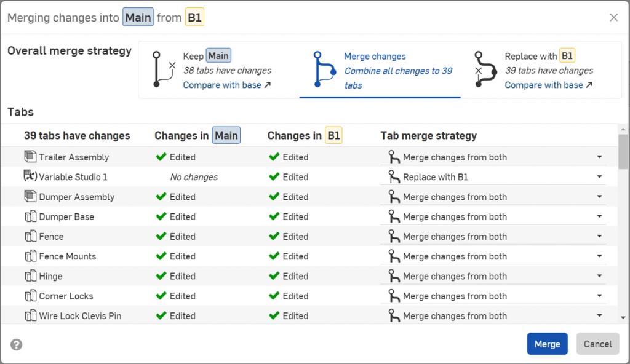630x364 pixels.
Task: Click the Dumper Assembly icon
Action: tap(31, 197)
